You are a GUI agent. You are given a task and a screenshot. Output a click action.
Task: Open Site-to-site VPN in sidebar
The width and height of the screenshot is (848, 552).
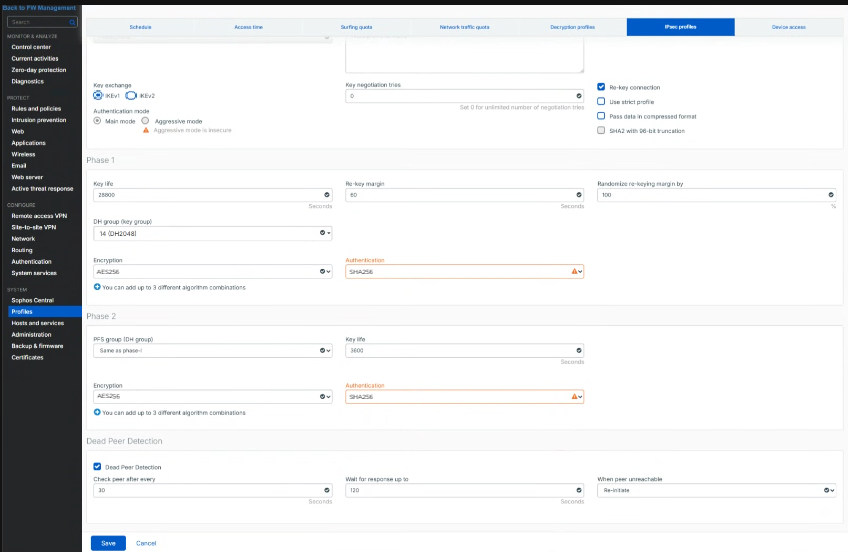pyautogui.click(x=34, y=227)
